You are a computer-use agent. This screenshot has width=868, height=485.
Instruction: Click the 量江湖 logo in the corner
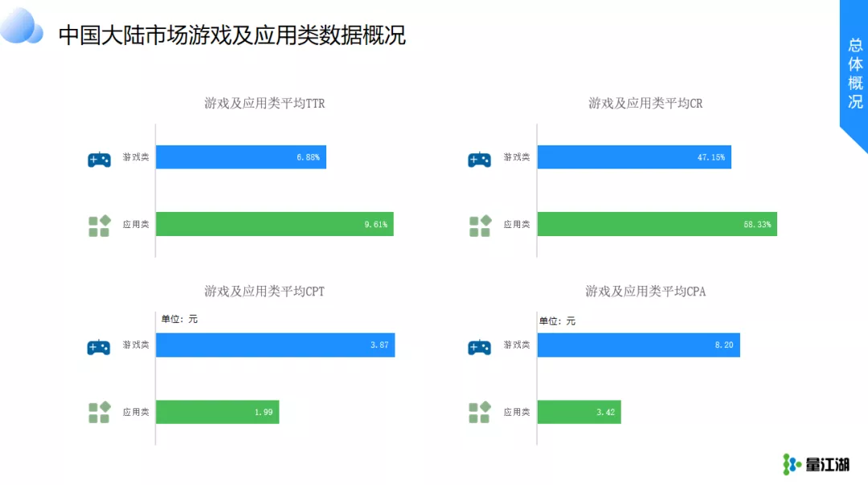click(x=816, y=465)
